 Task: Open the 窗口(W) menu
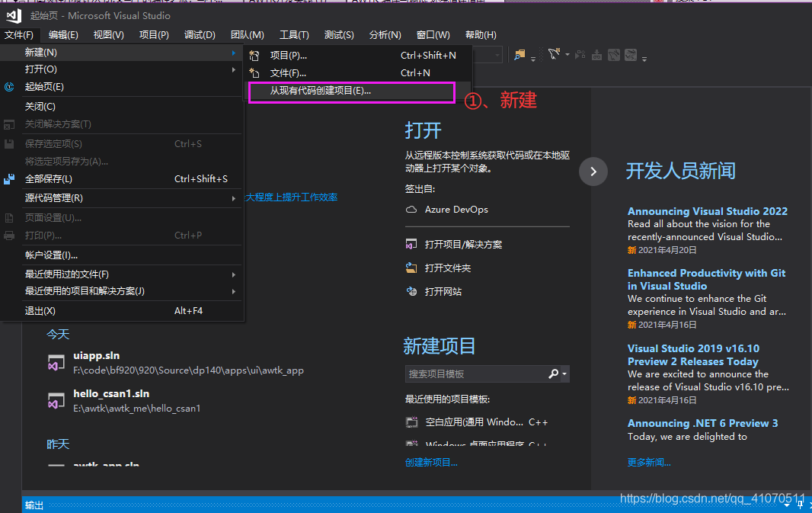433,35
